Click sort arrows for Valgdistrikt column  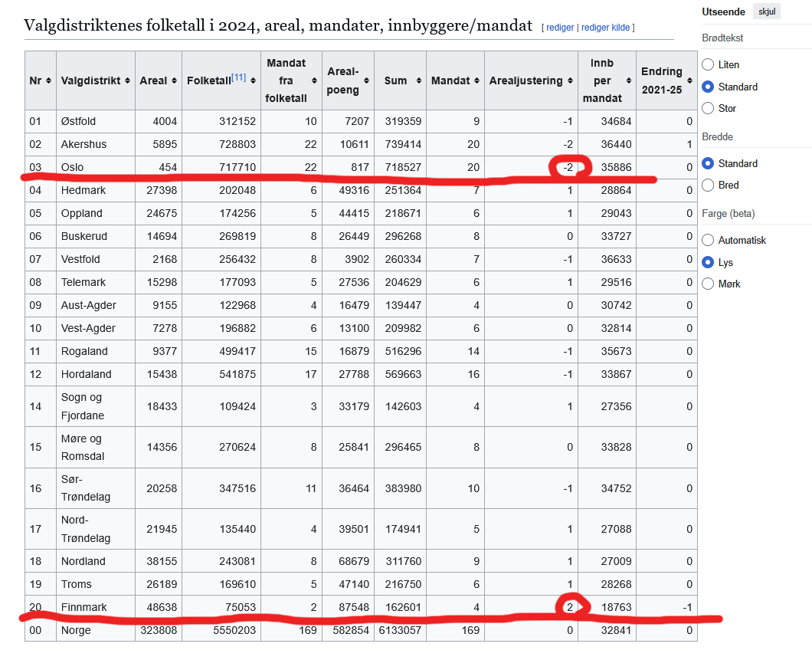coord(126,80)
